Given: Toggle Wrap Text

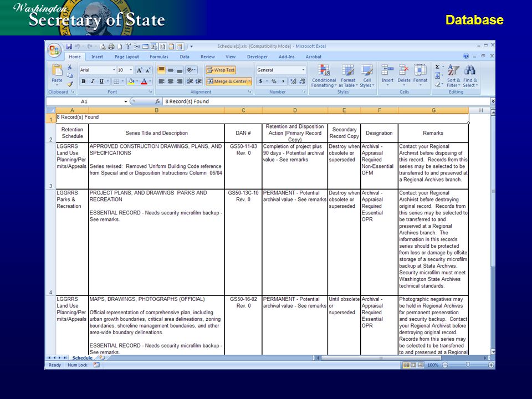Looking at the screenshot, I should (x=221, y=70).
